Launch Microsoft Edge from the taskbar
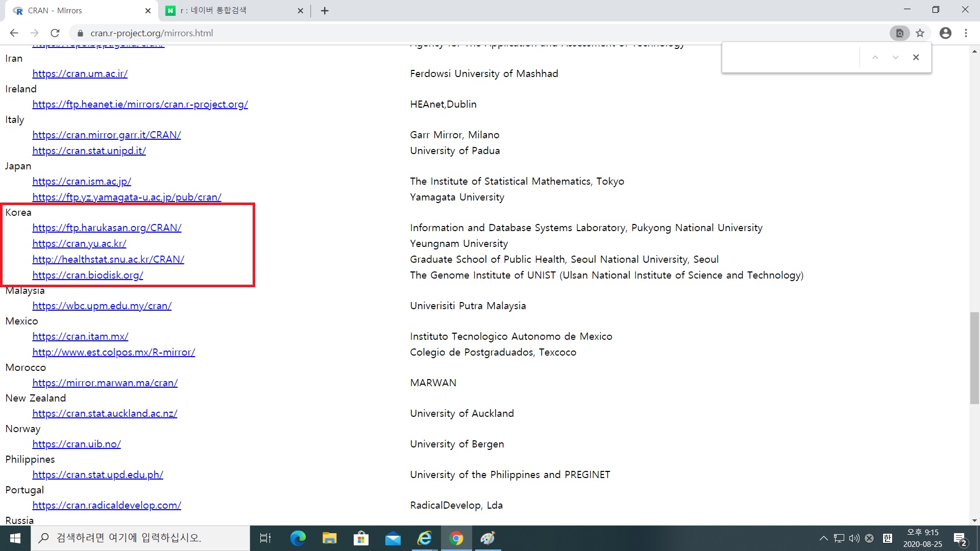Screen dimensions: 980x551 298,538
